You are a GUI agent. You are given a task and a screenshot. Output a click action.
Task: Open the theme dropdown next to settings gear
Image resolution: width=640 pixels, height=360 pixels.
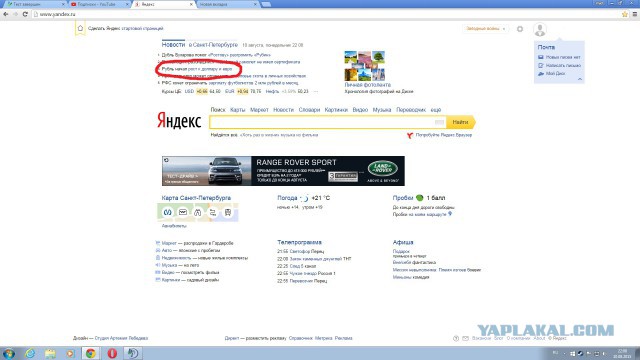(485, 29)
